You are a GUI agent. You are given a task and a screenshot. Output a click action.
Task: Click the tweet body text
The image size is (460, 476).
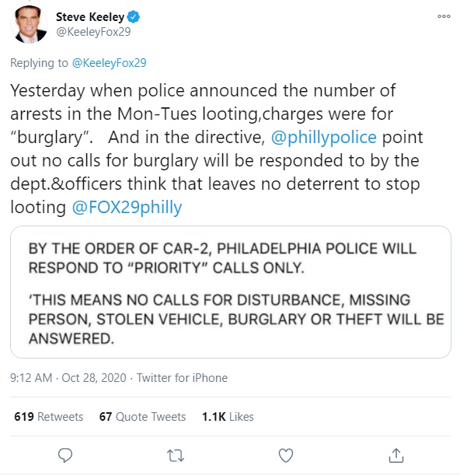point(217,149)
